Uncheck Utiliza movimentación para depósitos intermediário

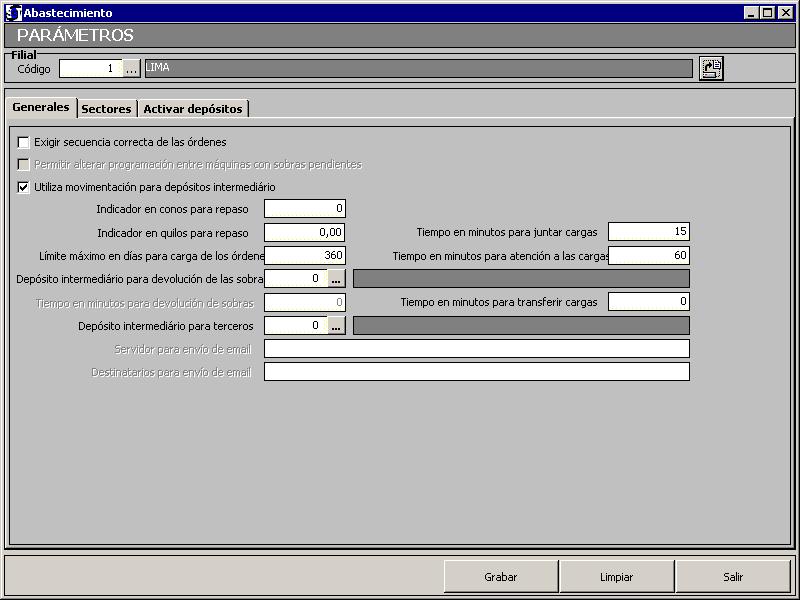pos(24,187)
